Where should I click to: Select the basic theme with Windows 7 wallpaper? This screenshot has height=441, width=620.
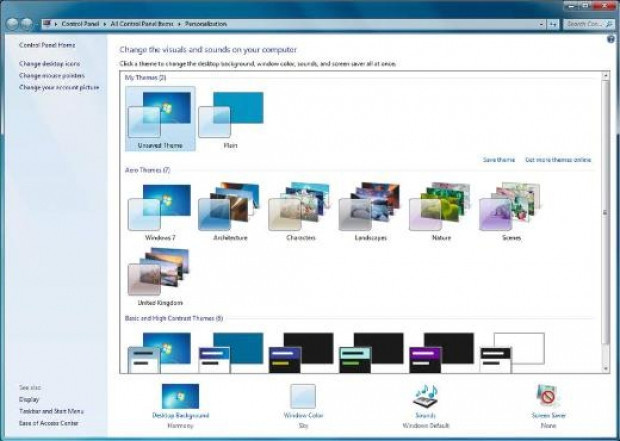[x=159, y=353]
